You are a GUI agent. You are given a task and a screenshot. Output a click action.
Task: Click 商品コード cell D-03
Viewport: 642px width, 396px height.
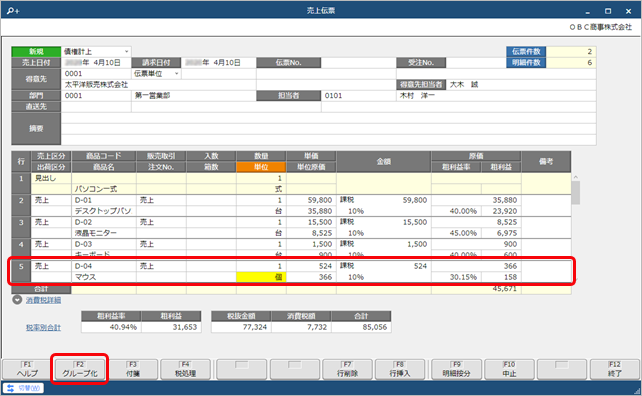[x=104, y=244]
